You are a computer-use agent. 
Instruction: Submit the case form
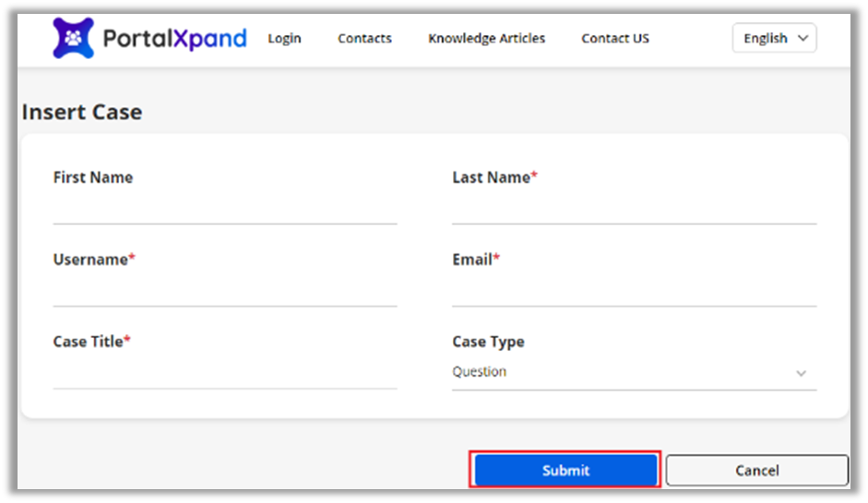coord(565,470)
